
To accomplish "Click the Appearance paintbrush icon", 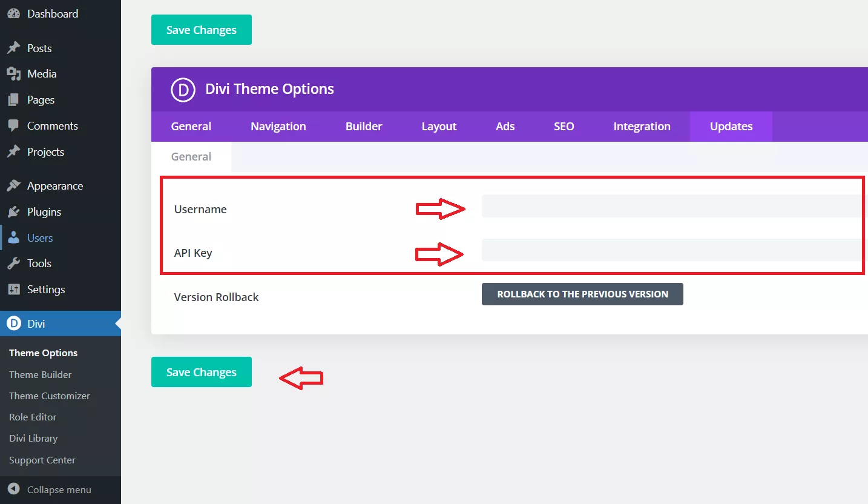I will pos(13,186).
